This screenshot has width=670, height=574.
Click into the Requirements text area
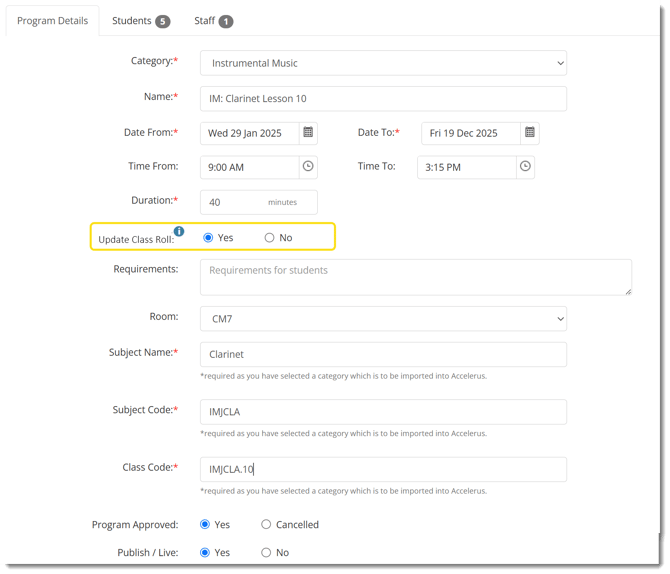(x=415, y=277)
